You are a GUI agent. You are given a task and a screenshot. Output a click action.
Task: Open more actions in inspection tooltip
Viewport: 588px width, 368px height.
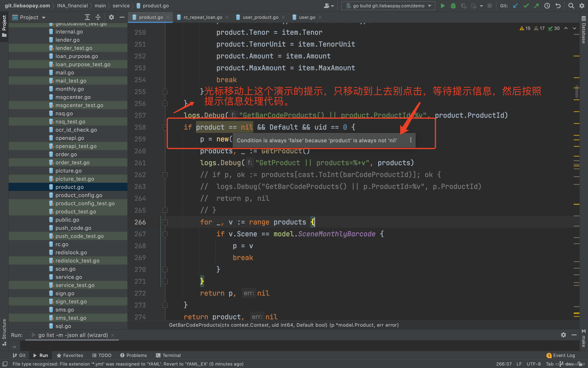tap(411, 140)
